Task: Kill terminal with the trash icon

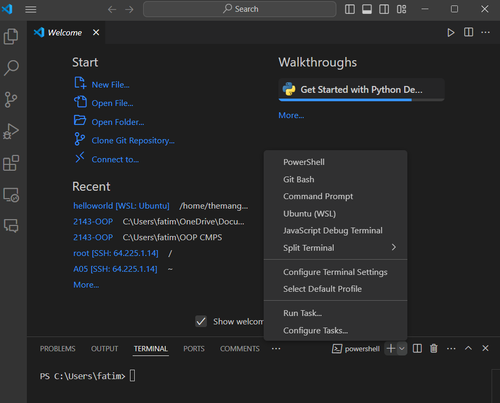Action: [x=434, y=349]
